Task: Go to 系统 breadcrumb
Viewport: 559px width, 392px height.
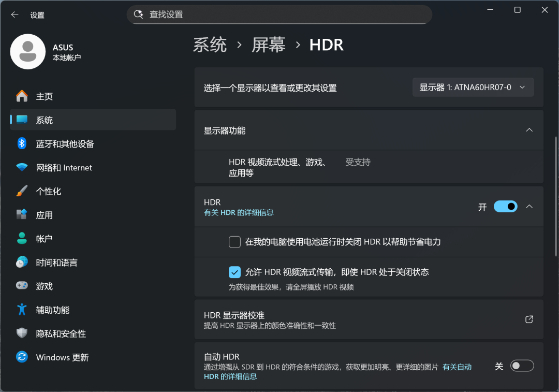Action: [210, 45]
